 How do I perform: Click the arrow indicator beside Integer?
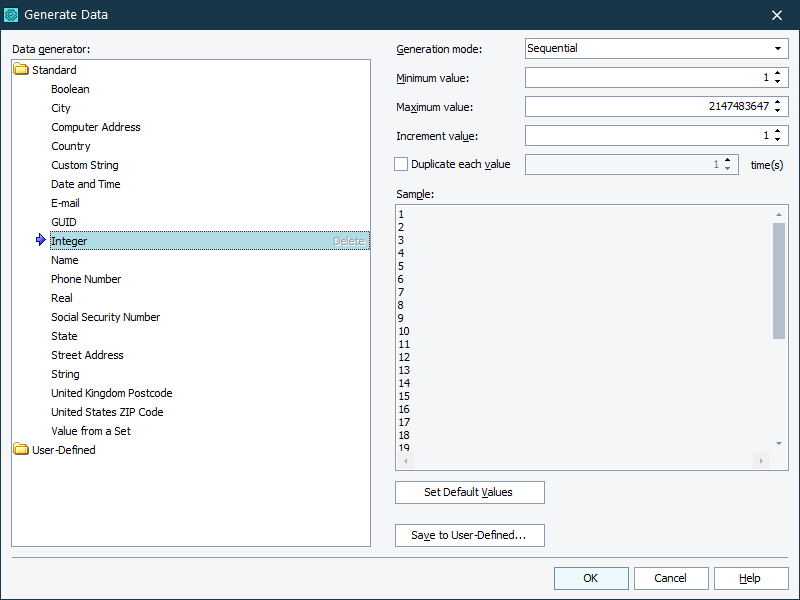coord(40,241)
